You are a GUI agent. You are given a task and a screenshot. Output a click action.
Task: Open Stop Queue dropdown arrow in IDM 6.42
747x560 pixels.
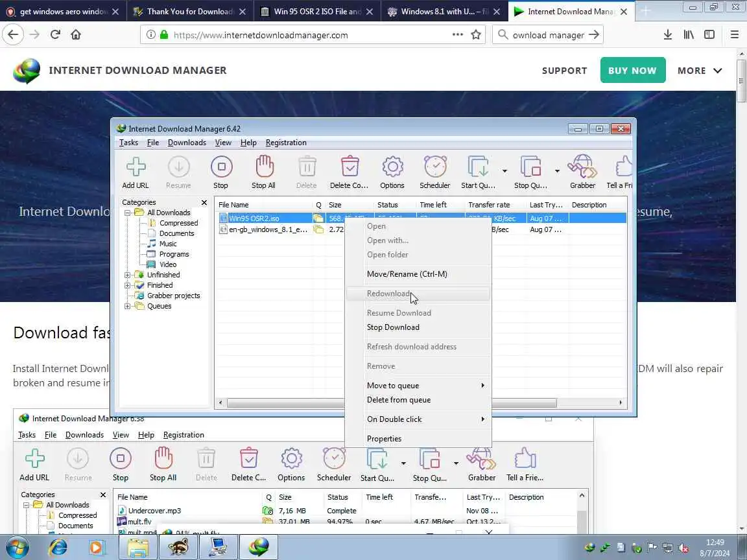[x=557, y=170]
